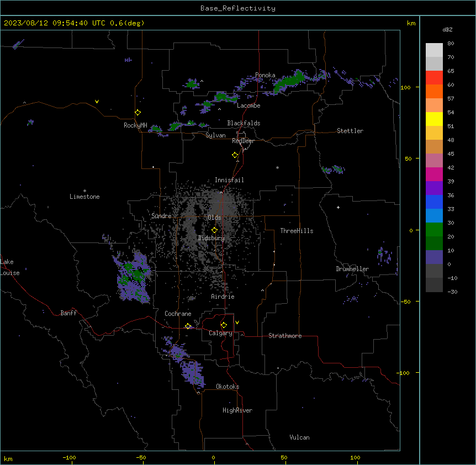
Task: Click the white plus marker north of Drumheller
Action: [x=338, y=207]
